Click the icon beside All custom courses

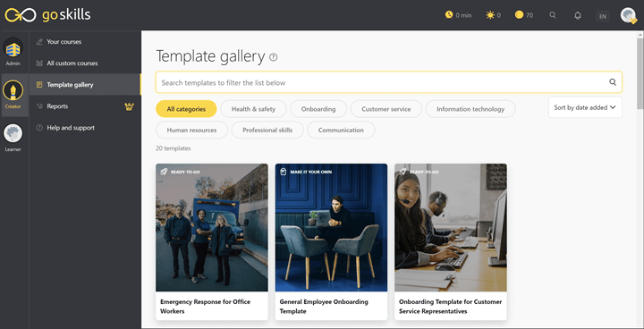pyautogui.click(x=39, y=63)
